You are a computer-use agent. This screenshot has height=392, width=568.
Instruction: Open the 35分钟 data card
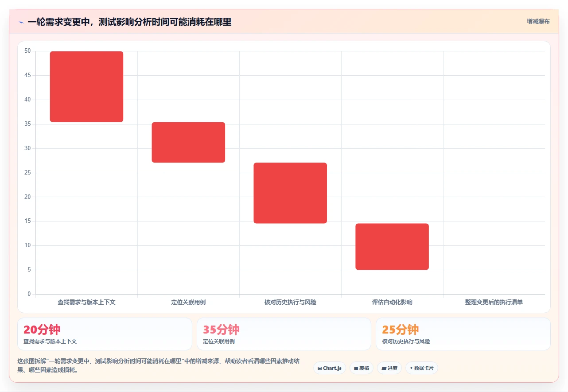pyautogui.click(x=284, y=334)
